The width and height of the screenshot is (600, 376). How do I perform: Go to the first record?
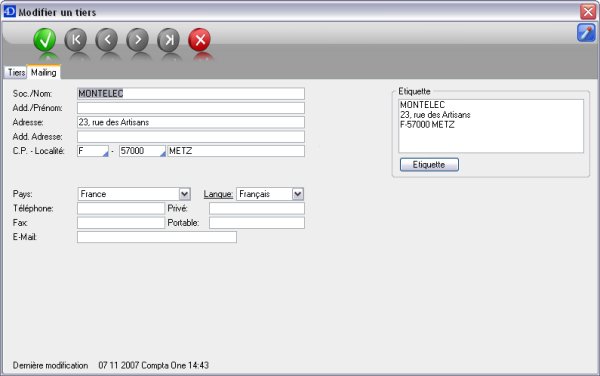76,40
